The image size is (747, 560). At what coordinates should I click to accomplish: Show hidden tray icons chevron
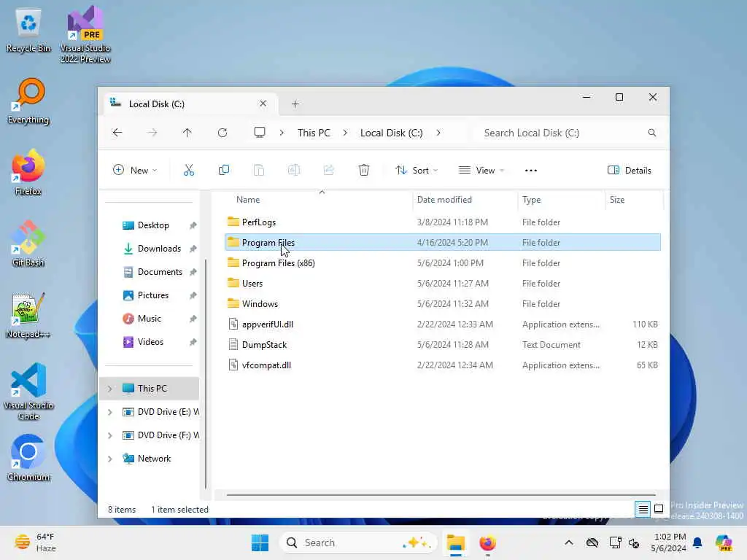tap(569, 542)
